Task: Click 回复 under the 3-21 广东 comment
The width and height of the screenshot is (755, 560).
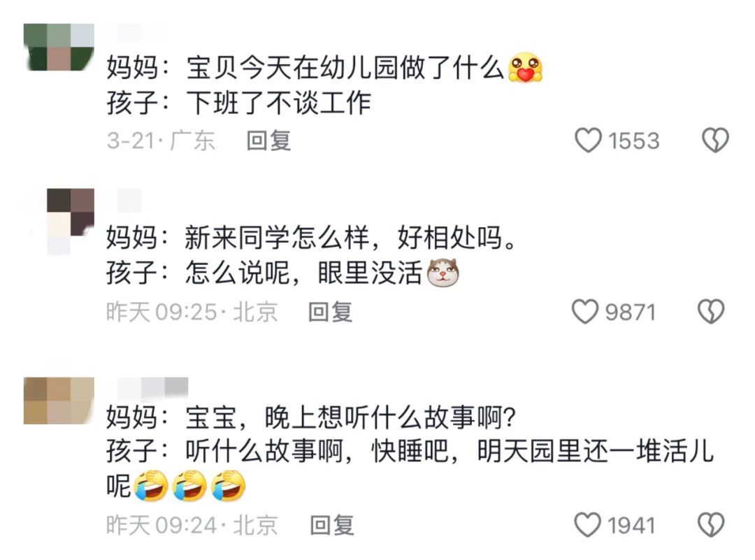Action: 268,141
